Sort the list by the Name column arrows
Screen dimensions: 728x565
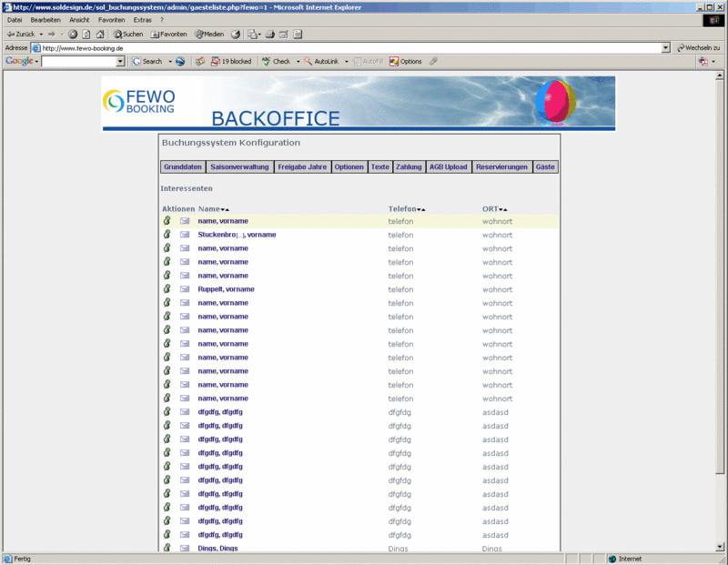225,210
